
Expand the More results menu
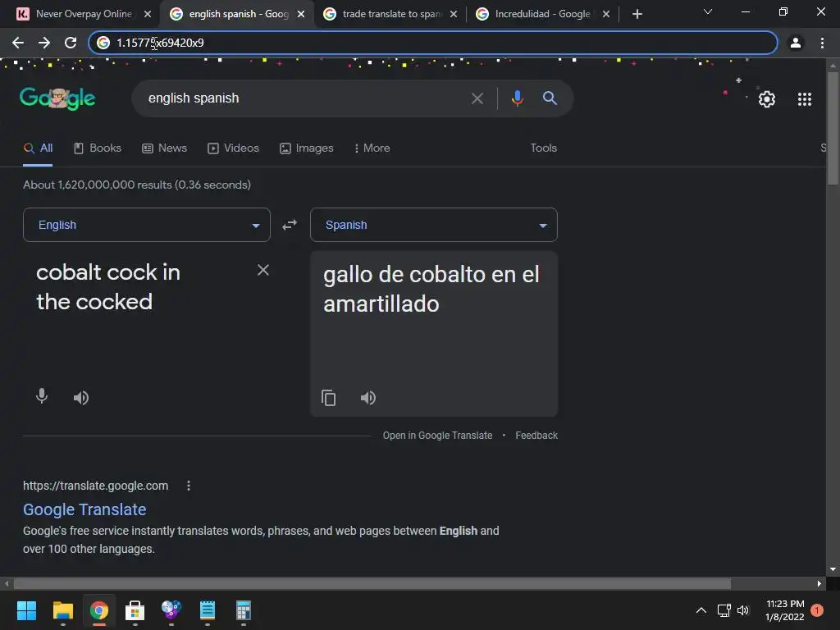click(x=372, y=148)
